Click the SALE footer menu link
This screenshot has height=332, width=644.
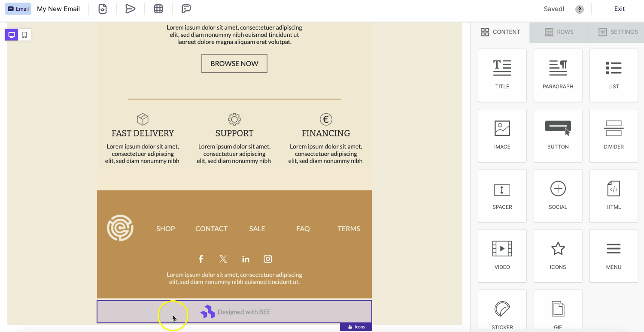click(x=257, y=229)
